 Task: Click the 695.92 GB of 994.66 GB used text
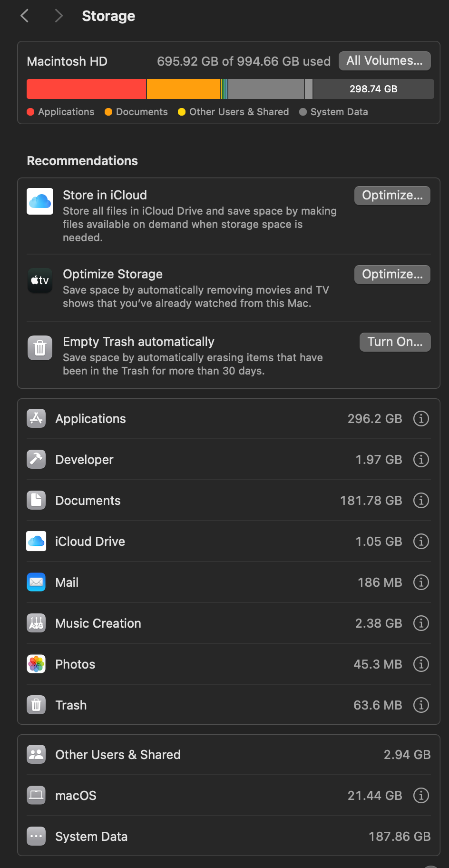tap(244, 61)
